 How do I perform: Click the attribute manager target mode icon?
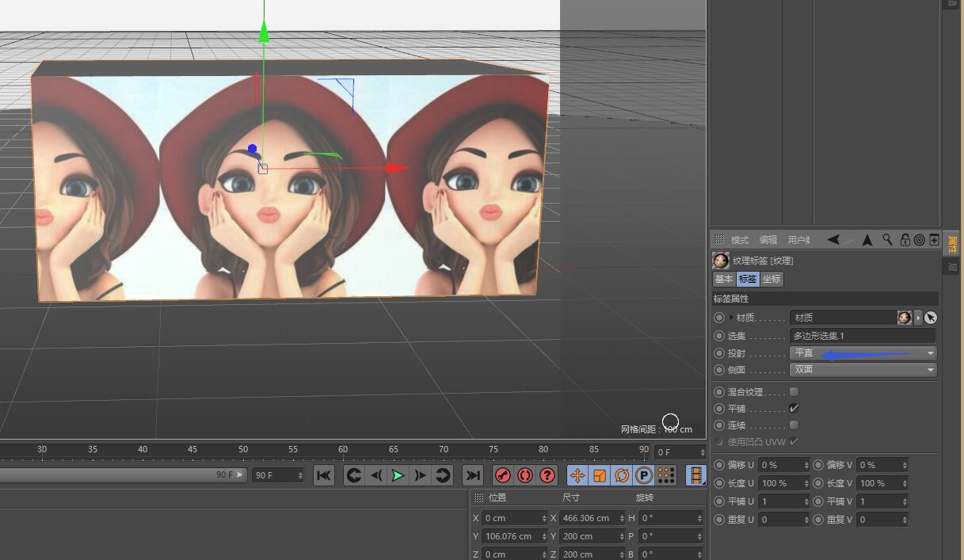(x=919, y=239)
